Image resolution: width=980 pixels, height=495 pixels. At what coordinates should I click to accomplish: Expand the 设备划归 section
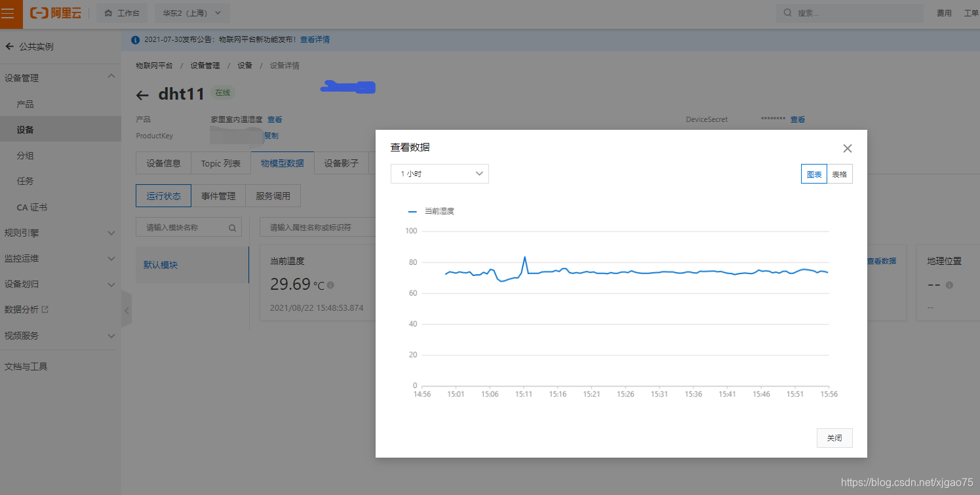[111, 284]
